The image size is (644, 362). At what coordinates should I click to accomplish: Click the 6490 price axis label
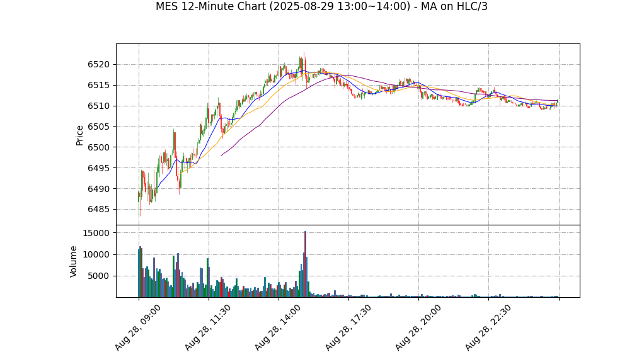tap(98, 189)
